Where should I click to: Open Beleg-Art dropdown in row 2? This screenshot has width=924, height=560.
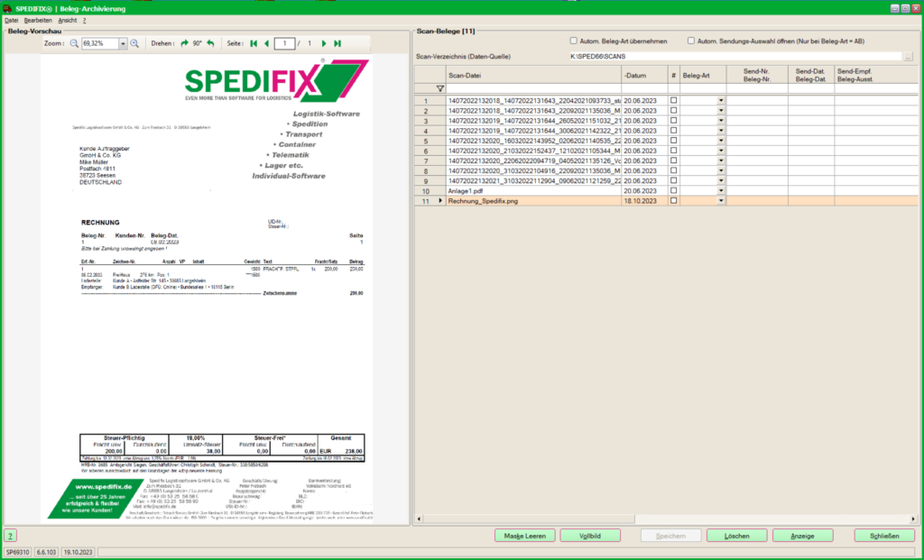[721, 111]
